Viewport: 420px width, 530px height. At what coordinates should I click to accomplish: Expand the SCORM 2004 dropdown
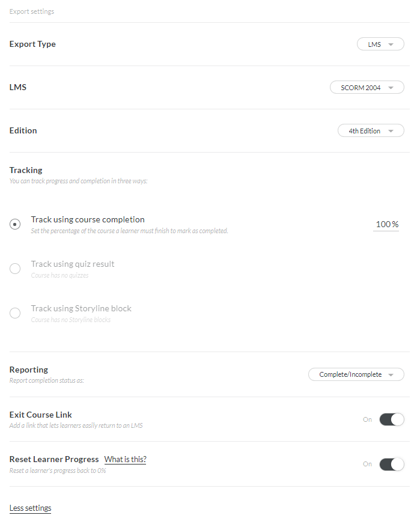click(x=367, y=88)
